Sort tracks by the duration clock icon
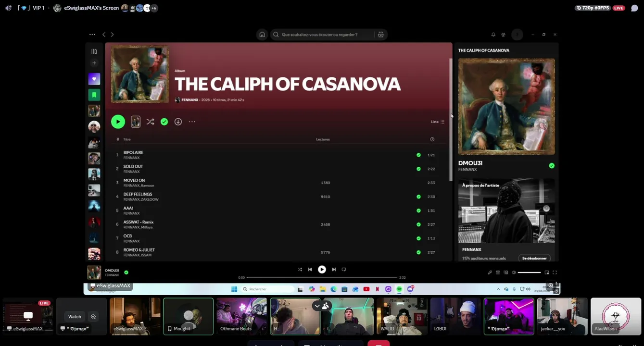This screenshot has width=644, height=346. [x=432, y=139]
